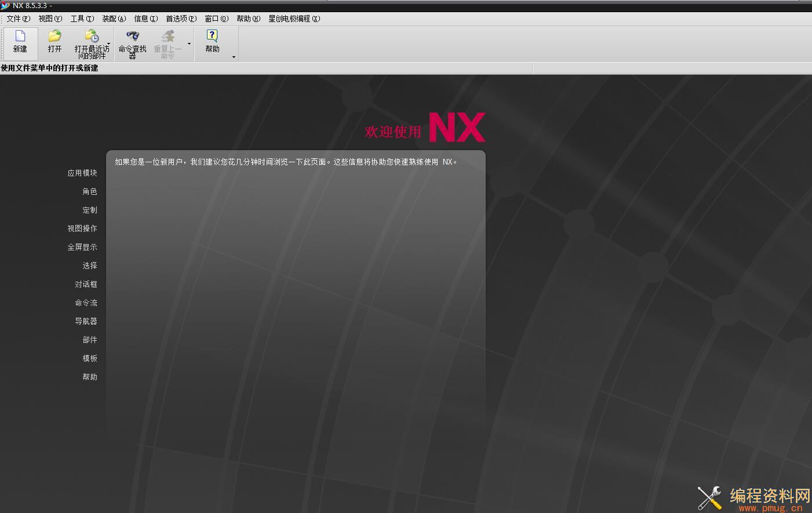
Task: Click status text 使用文件菜单中的打开或新建
Action: tap(49, 68)
